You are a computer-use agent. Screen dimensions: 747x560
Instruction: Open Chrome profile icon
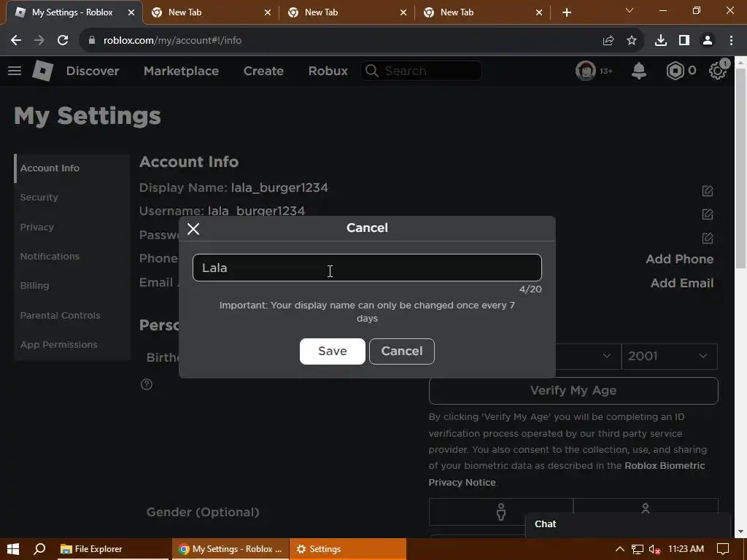click(x=708, y=41)
